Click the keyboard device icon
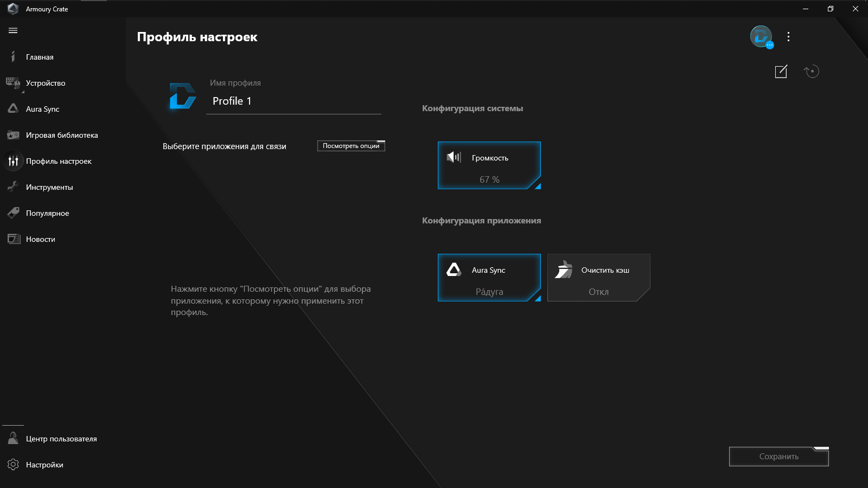The image size is (868, 488). pyautogui.click(x=13, y=83)
